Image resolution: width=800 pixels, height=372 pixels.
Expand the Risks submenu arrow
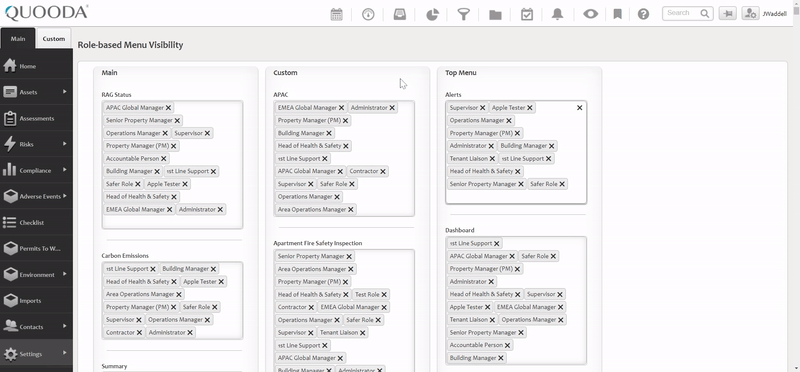(65, 144)
